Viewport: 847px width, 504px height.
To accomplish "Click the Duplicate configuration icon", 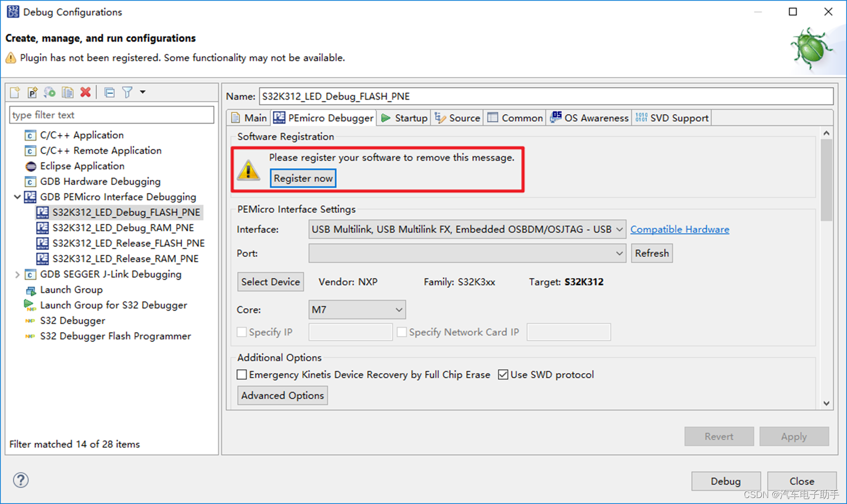I will [67, 92].
